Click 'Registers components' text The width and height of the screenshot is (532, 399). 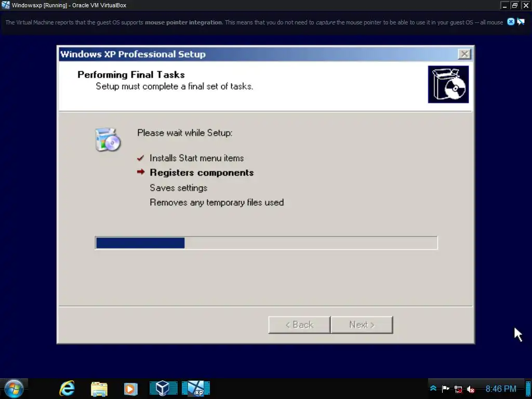202,172
